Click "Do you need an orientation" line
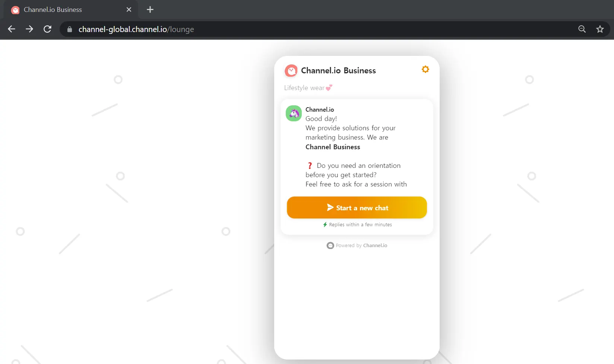Screen dimensions: 614x364 click(x=358, y=166)
